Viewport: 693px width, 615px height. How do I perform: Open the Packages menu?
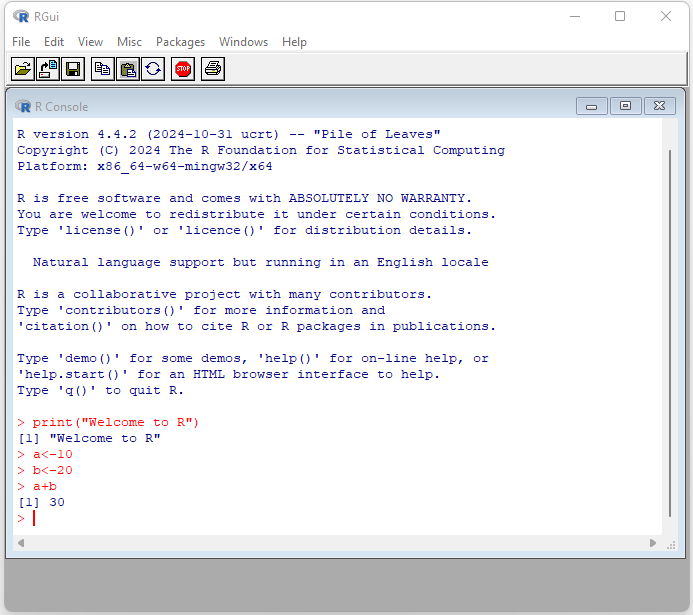tap(180, 42)
